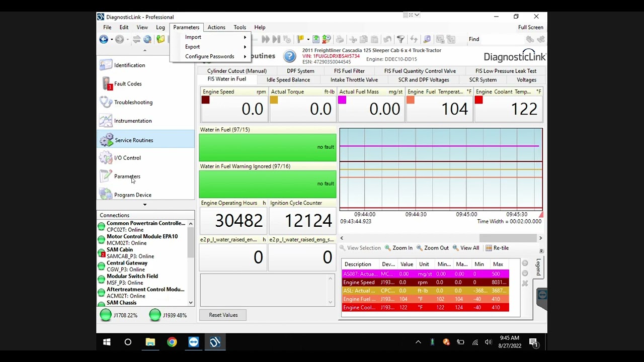
Task: Open the Legend side tab
Action: click(538, 267)
